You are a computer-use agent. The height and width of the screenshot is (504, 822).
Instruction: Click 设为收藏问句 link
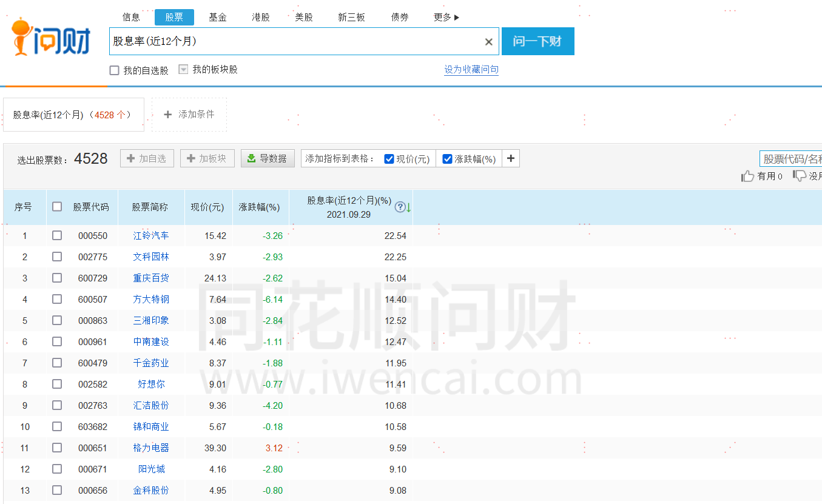coord(471,70)
